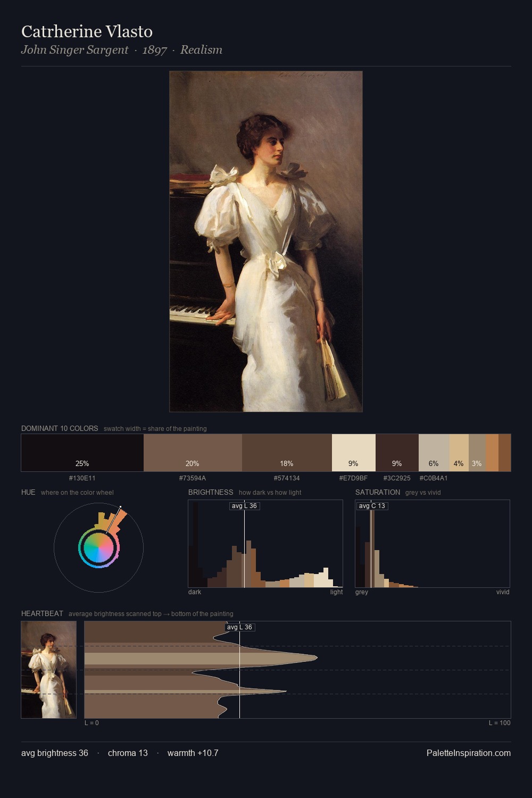This screenshot has height=798, width=532.
Task: Click the avg L 36 label in Brightness chart
Action: (x=244, y=506)
